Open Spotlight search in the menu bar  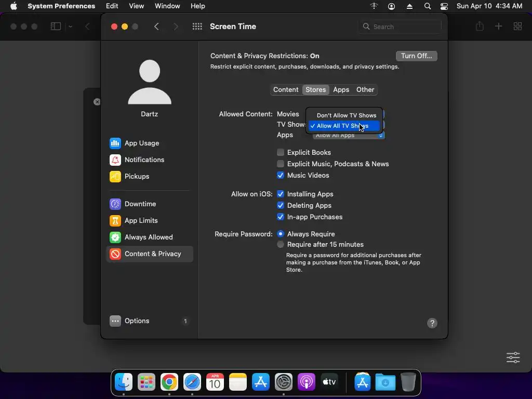[428, 6]
